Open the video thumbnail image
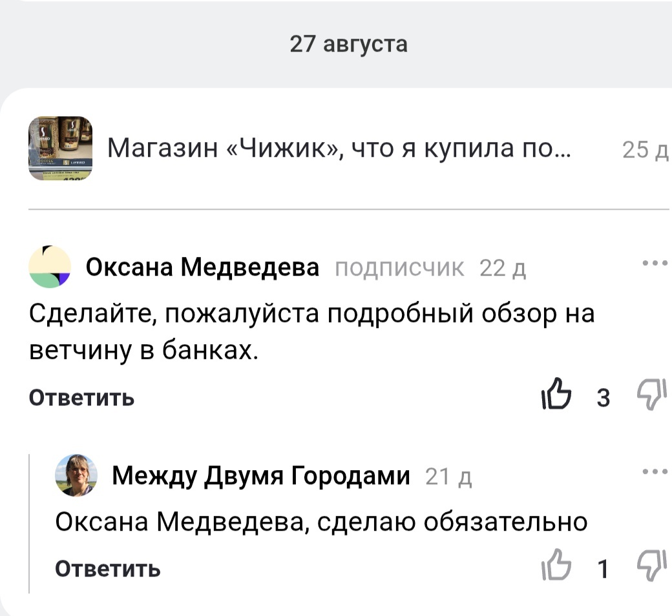 point(62,148)
